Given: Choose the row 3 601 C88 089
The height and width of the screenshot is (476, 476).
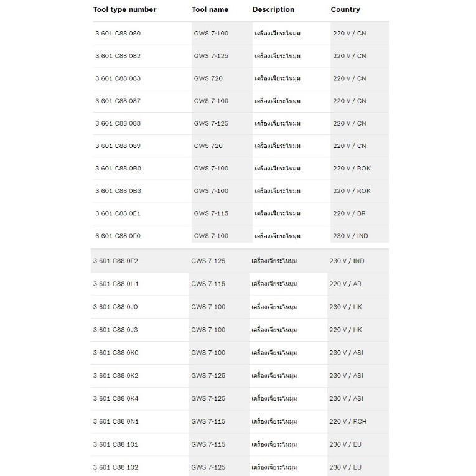Looking at the screenshot, I should [x=240, y=146].
